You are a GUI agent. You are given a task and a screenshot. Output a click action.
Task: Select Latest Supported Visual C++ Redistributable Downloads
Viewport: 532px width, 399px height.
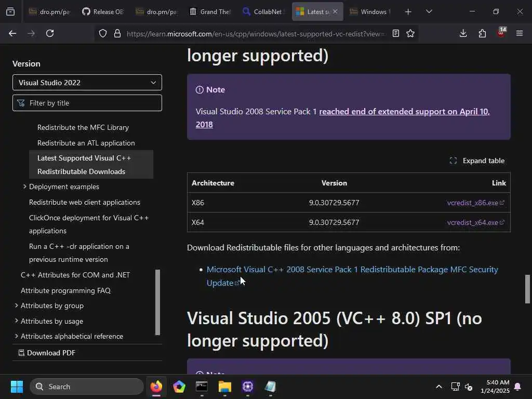coord(91,165)
